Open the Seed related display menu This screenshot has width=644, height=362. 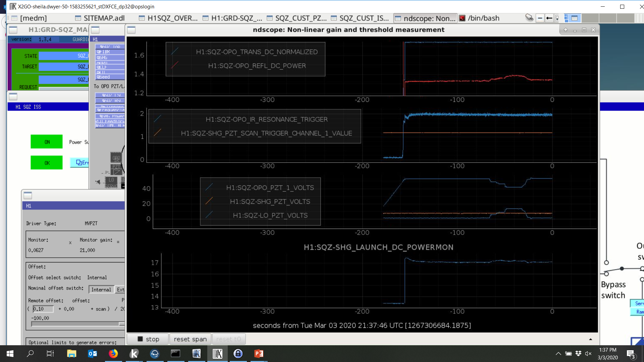point(110,77)
